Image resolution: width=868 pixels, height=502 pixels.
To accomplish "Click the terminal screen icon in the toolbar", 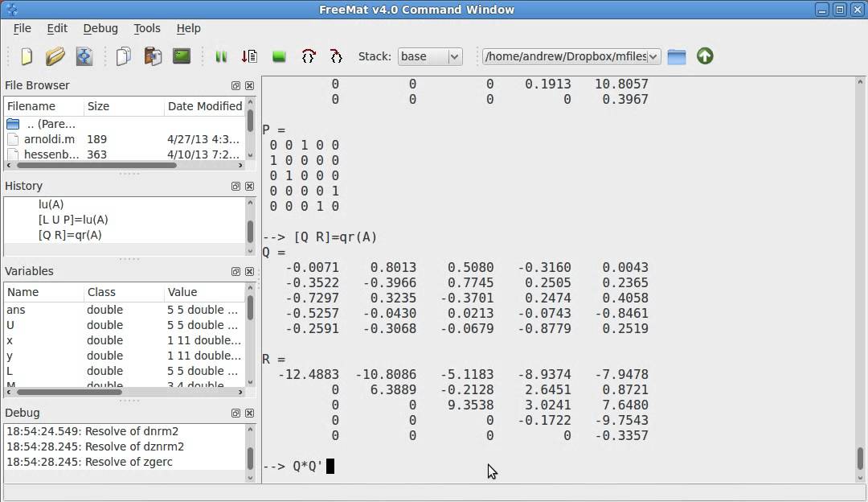I will (x=182, y=56).
